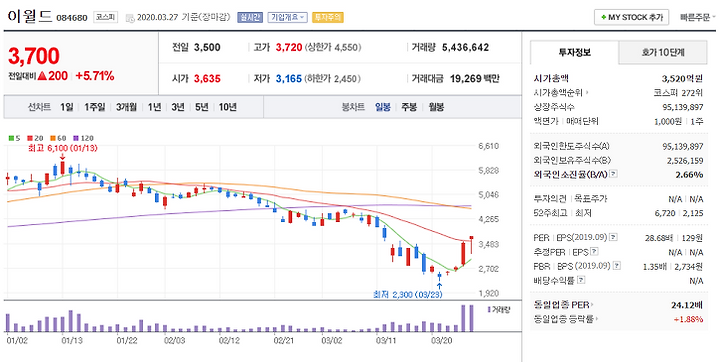Click the 투자의견 label
Viewport: 720px width, 362px height.
pyautogui.click(x=550, y=199)
